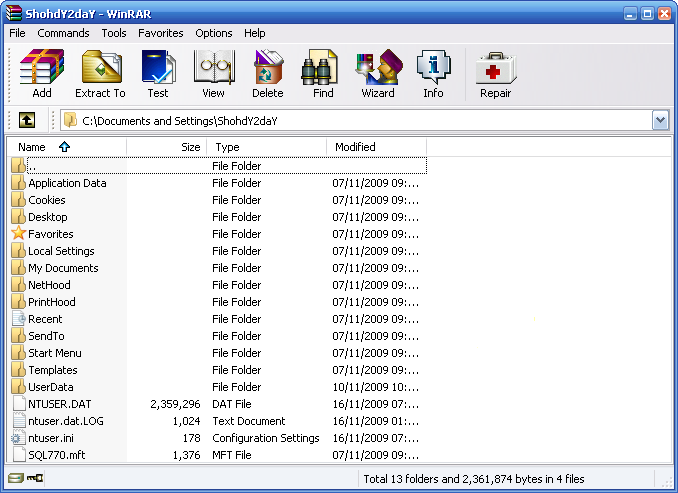This screenshot has height=493, width=678.
Task: Click the Favorites star folder icon
Action: [19, 233]
